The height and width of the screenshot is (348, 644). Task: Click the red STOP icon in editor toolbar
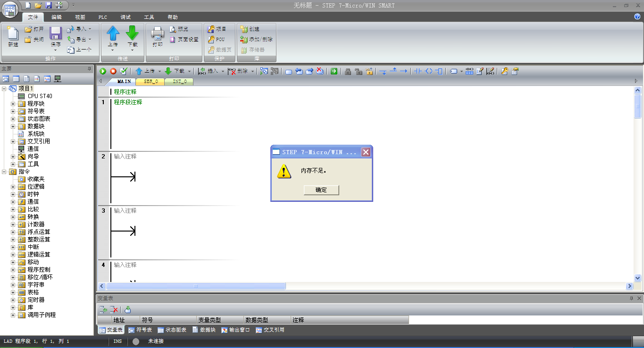click(x=113, y=71)
